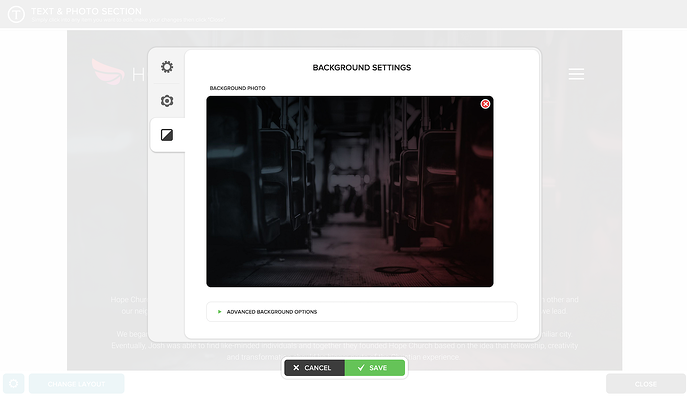
Task: Cancel the background settings changes
Action: click(315, 368)
